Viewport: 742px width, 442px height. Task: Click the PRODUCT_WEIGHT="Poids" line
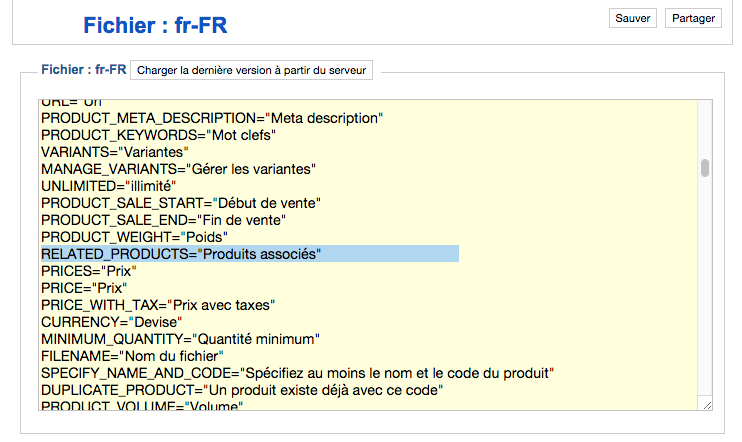(x=135, y=237)
